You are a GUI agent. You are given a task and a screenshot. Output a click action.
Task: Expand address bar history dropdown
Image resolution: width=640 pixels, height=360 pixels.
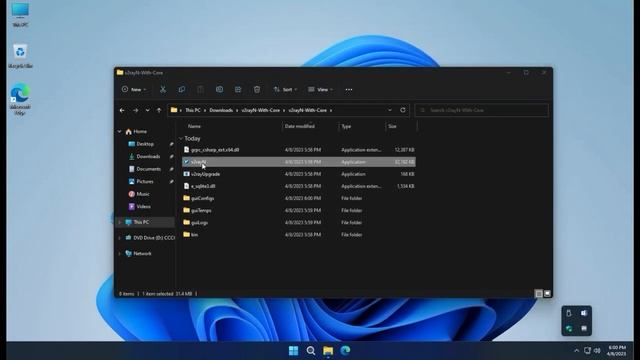[x=390, y=110]
